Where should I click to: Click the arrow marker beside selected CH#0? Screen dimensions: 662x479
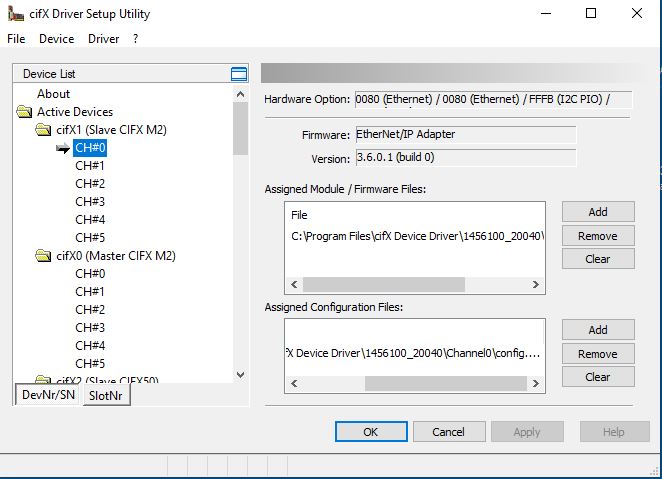coord(63,148)
